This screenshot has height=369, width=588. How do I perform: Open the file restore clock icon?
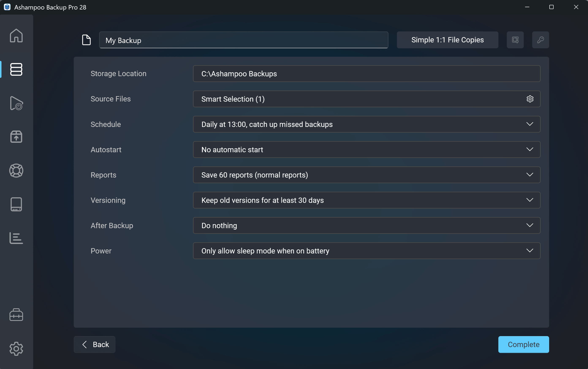(16, 103)
